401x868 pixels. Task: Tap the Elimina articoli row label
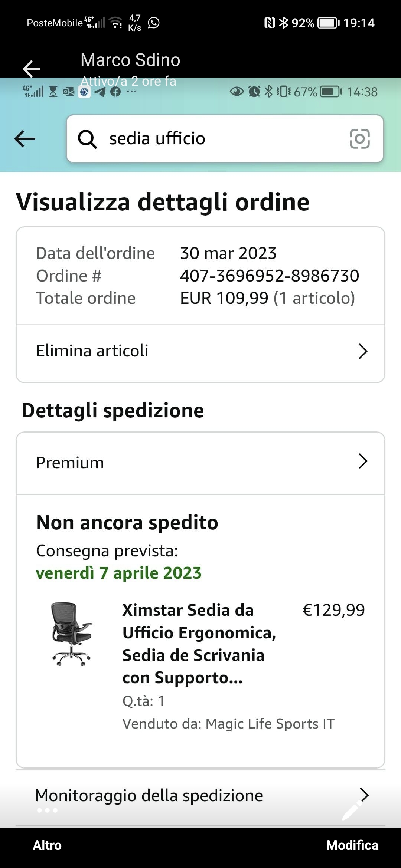point(92,351)
